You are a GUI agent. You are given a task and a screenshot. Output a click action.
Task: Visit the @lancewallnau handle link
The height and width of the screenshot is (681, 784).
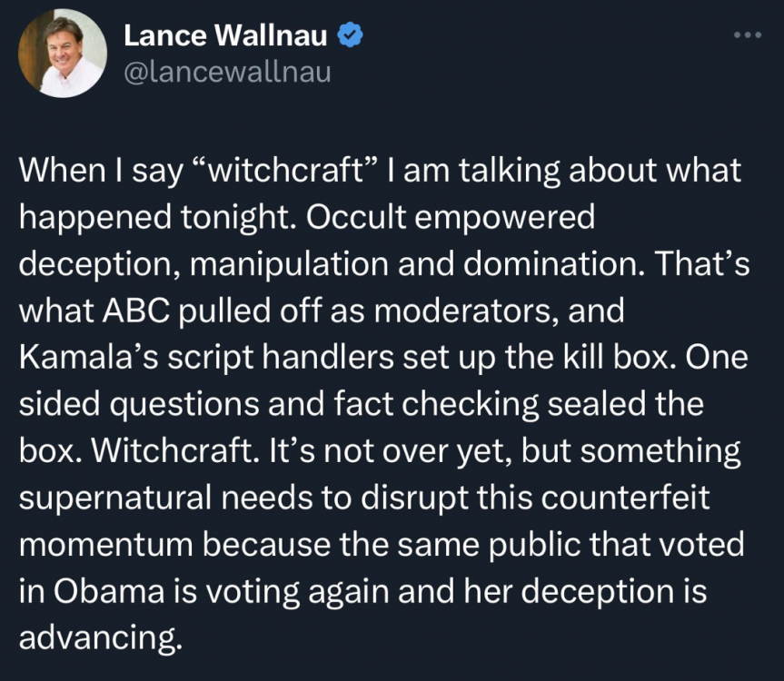(x=227, y=73)
